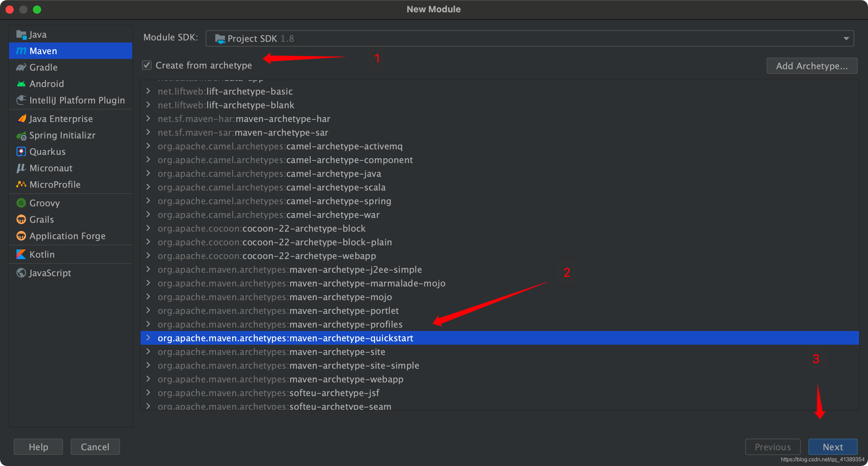Click the Grails icon
This screenshot has height=466, width=868.
tap(21, 219)
